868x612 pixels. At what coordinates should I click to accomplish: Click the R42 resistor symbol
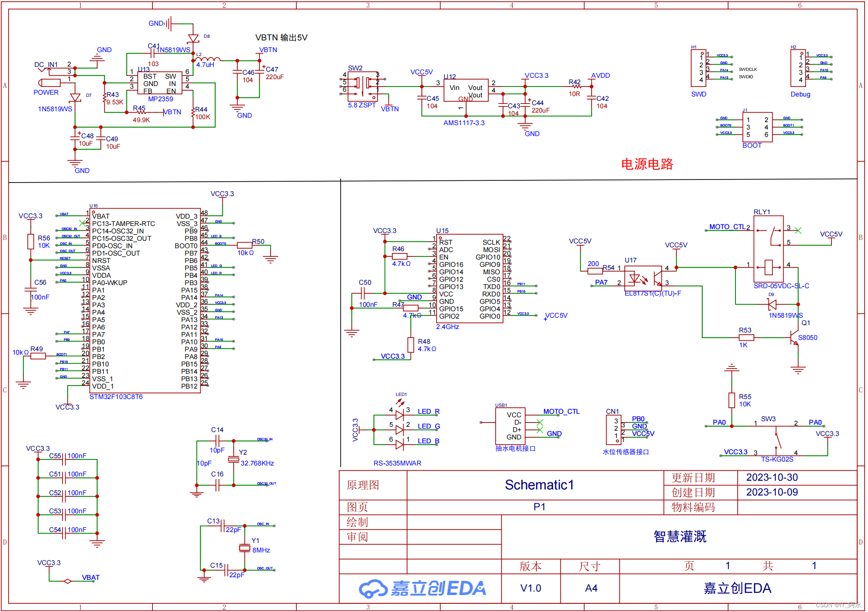pos(577,87)
